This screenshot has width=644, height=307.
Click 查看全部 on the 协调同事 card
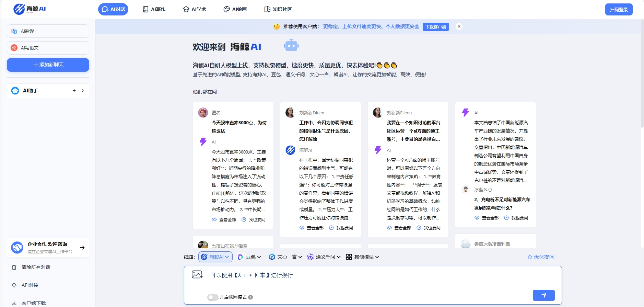click(312, 228)
